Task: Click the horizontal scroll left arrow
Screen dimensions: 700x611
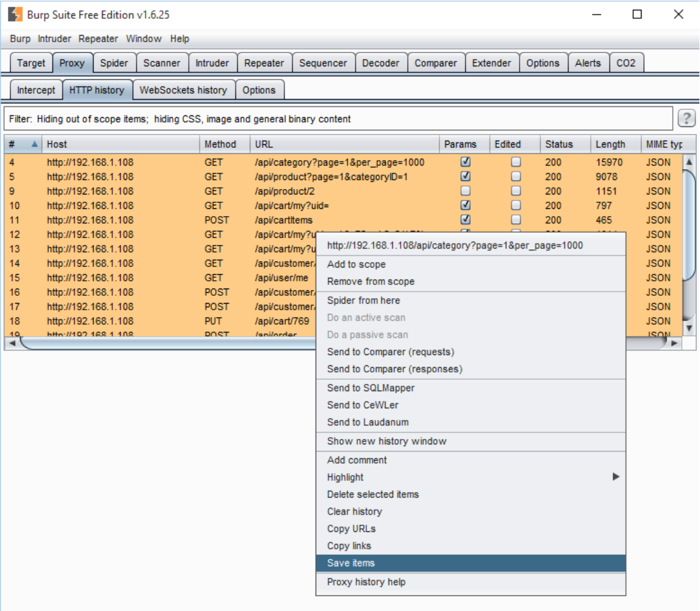Action: pos(12,343)
